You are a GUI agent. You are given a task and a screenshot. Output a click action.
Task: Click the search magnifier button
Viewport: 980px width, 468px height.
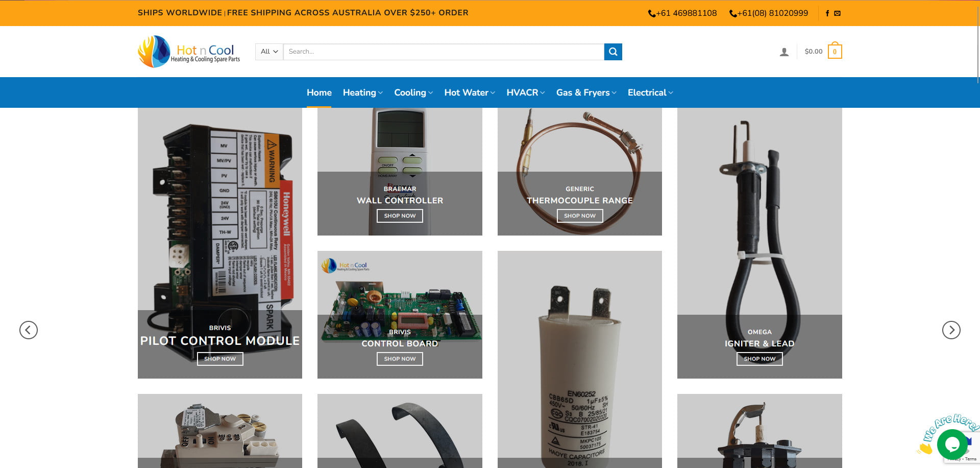coord(613,52)
